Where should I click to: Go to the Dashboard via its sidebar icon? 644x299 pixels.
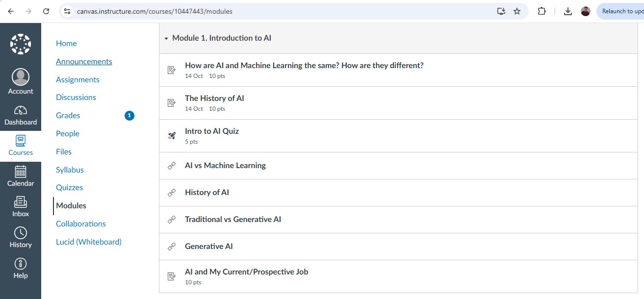(x=21, y=110)
